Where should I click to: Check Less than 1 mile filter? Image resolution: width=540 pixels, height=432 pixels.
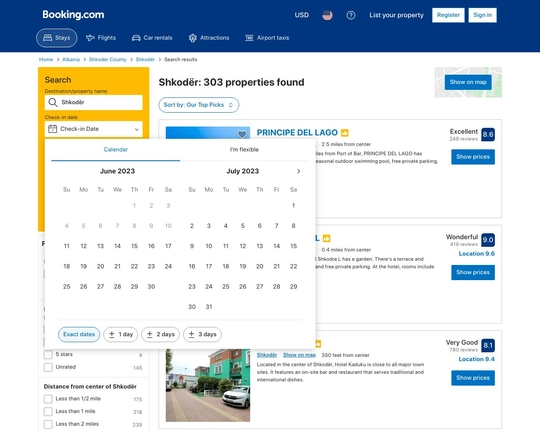pyautogui.click(x=48, y=412)
